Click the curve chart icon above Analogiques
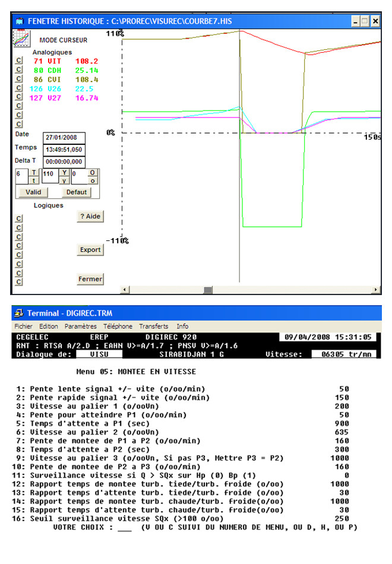Screen dimensions: 392x564 click(x=22, y=38)
